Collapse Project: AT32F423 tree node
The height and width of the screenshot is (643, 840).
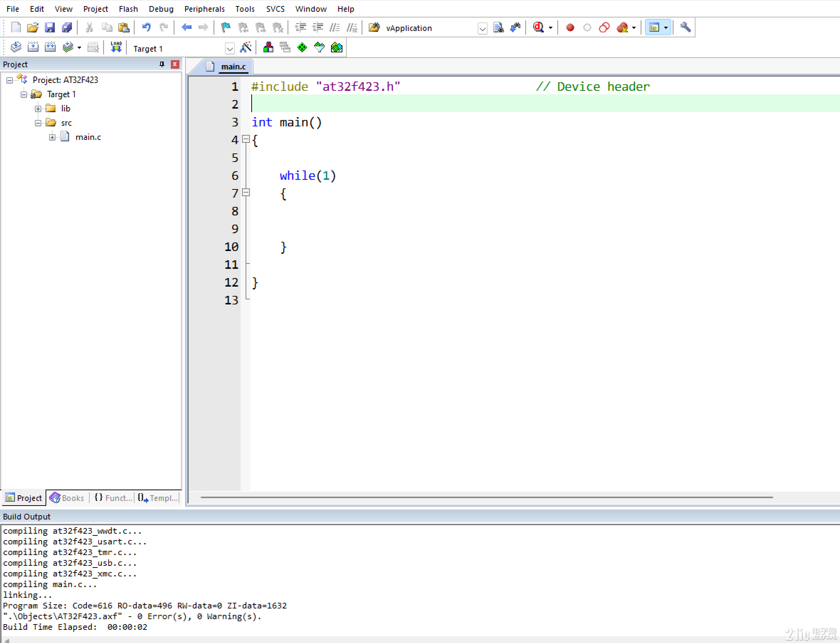(10, 80)
